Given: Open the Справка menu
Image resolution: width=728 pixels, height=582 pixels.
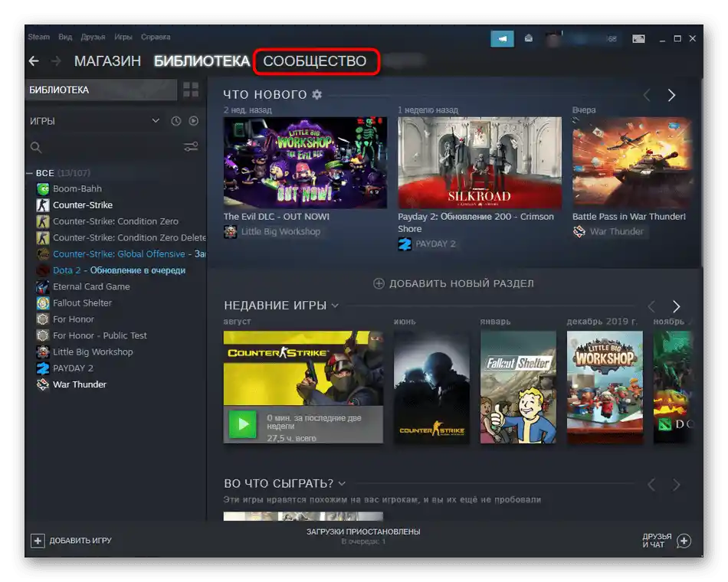Looking at the screenshot, I should pyautogui.click(x=156, y=37).
